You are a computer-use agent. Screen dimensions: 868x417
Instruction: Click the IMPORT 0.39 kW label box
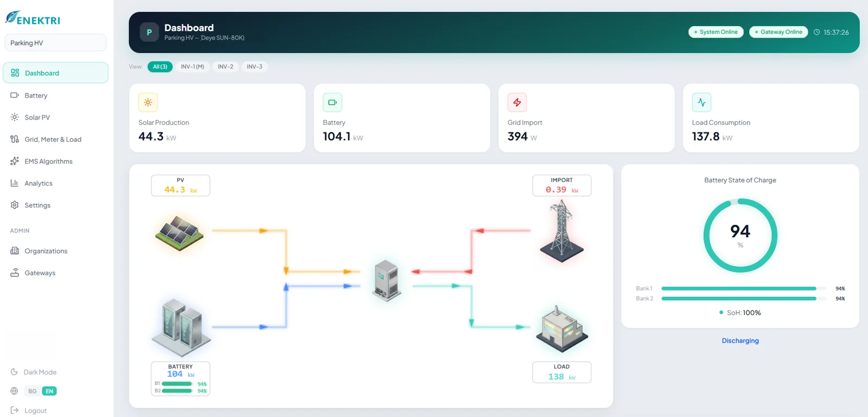tap(562, 186)
